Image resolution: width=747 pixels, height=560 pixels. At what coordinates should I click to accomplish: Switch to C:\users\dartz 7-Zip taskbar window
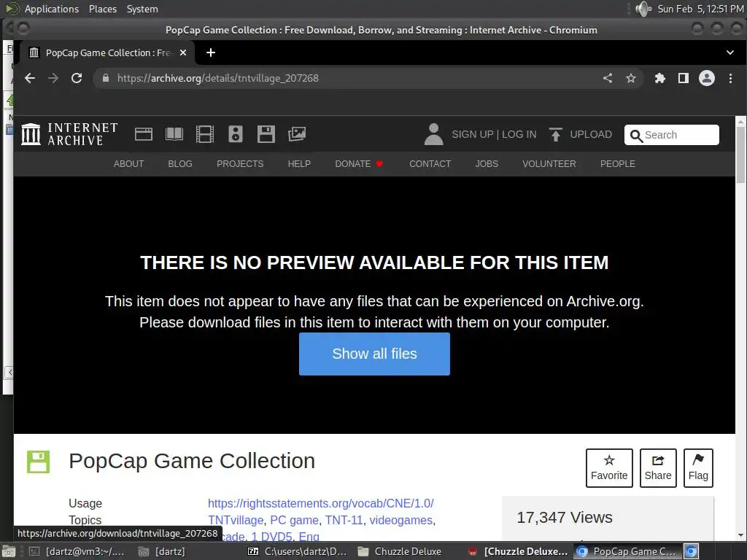pyautogui.click(x=298, y=551)
